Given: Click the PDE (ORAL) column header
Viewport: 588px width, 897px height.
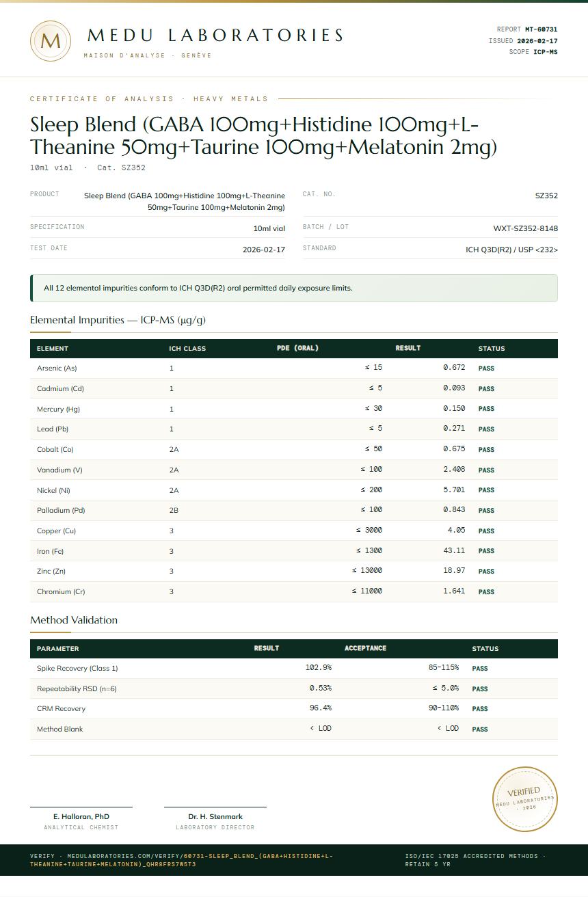Looking at the screenshot, I should 297,348.
